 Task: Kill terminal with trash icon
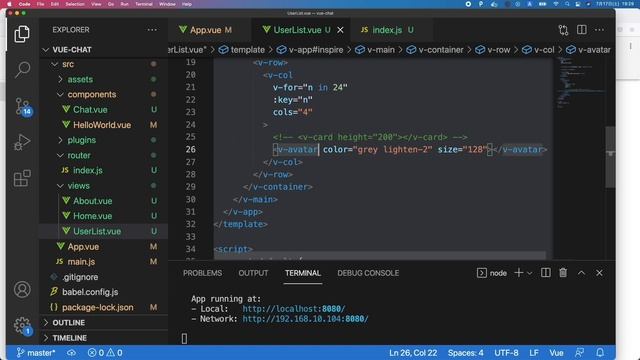tap(563, 273)
